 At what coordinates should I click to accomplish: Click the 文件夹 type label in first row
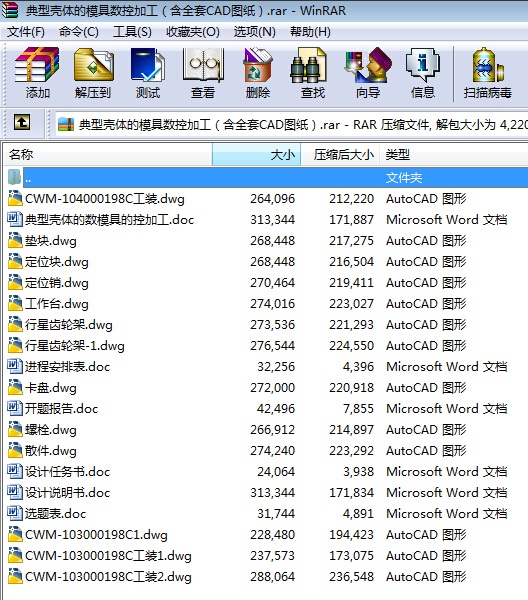click(404, 178)
